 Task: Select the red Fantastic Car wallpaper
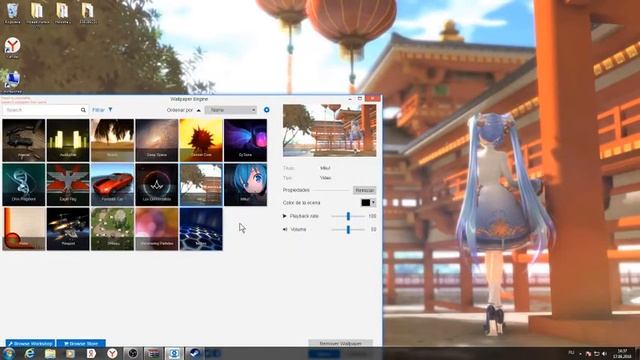coord(112,184)
